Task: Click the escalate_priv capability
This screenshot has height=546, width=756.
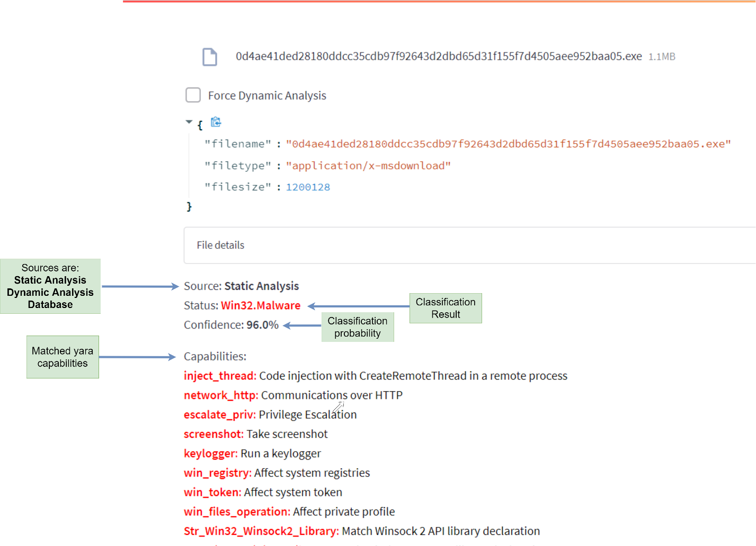Action: coord(220,415)
